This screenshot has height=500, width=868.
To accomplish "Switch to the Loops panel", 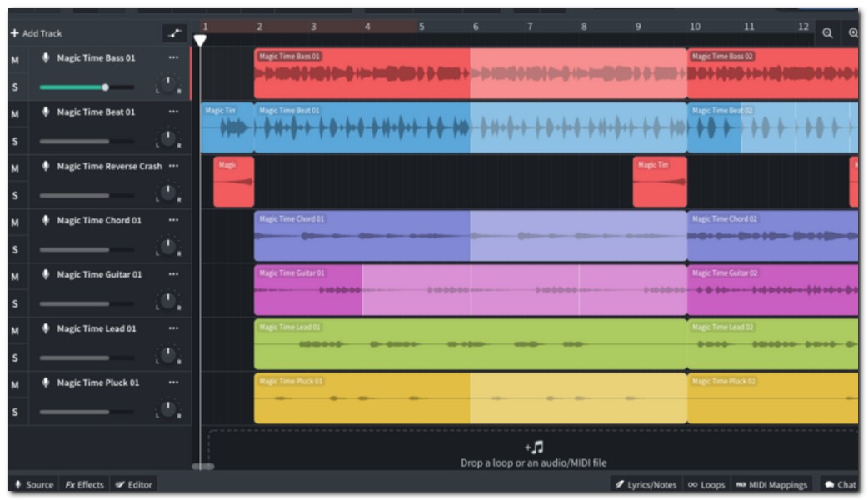I will (706, 484).
